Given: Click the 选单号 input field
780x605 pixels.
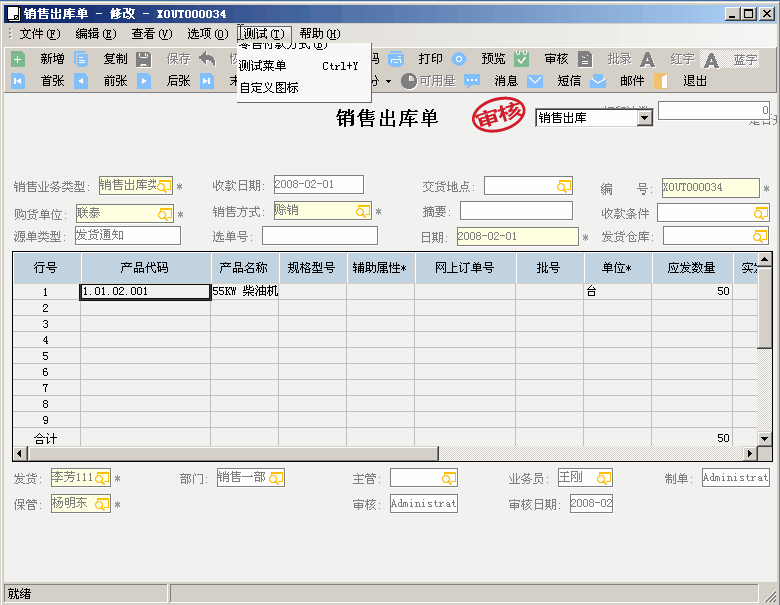Looking at the screenshot, I should click(320, 235).
